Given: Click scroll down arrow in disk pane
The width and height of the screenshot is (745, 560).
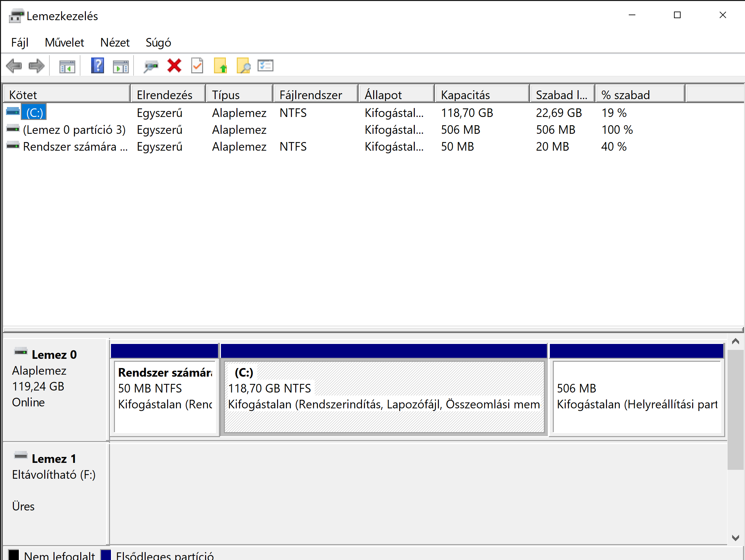Looking at the screenshot, I should (735, 538).
